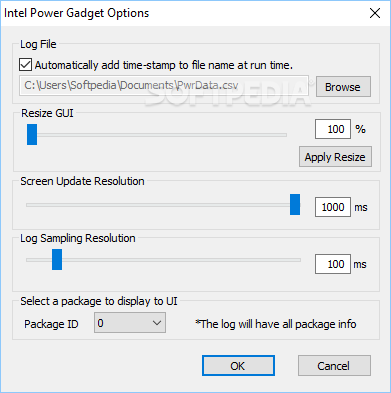391x393 pixels.
Task: Click the time-stamp checkbox label text
Action: 164,65
